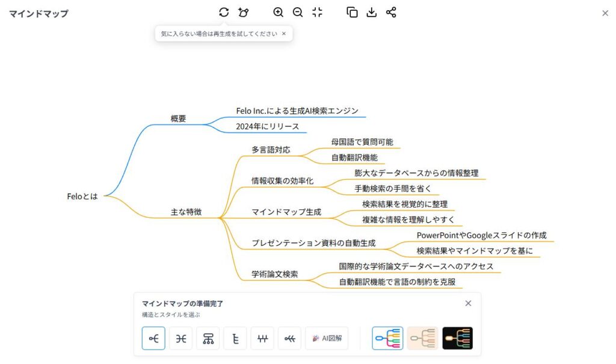Viewport: 616px width, 364px height.
Task: Click the 気に入らない場合は再生成を試してください hint text
Action: [x=219, y=34]
